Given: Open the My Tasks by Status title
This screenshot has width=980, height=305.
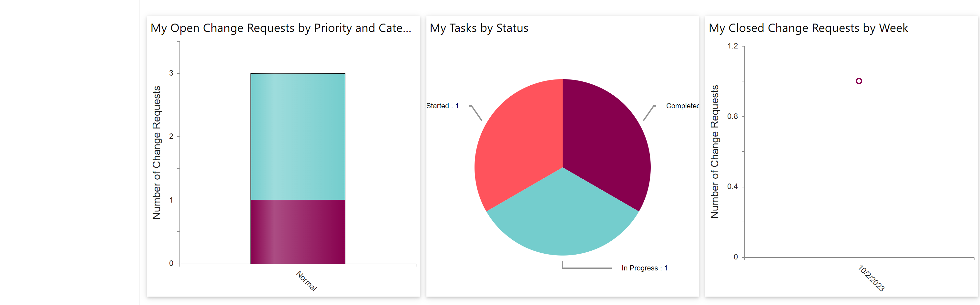Looking at the screenshot, I should click(x=479, y=28).
